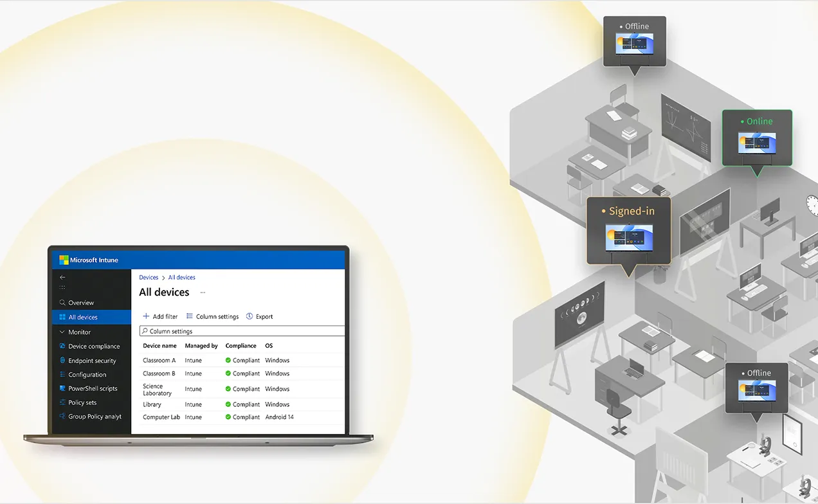Click Windows in the Science Laboratory row
Viewport: 818px width, 504px height.
click(x=277, y=389)
